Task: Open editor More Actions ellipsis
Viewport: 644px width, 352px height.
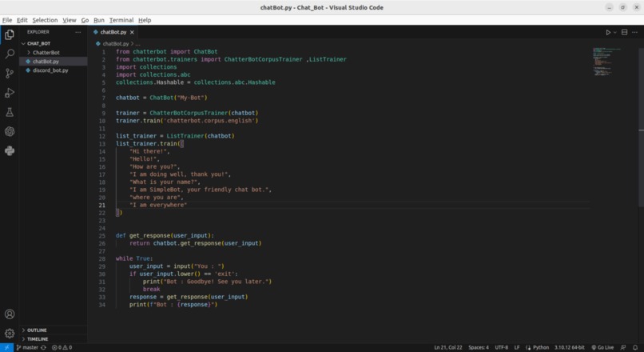Action: [635, 32]
